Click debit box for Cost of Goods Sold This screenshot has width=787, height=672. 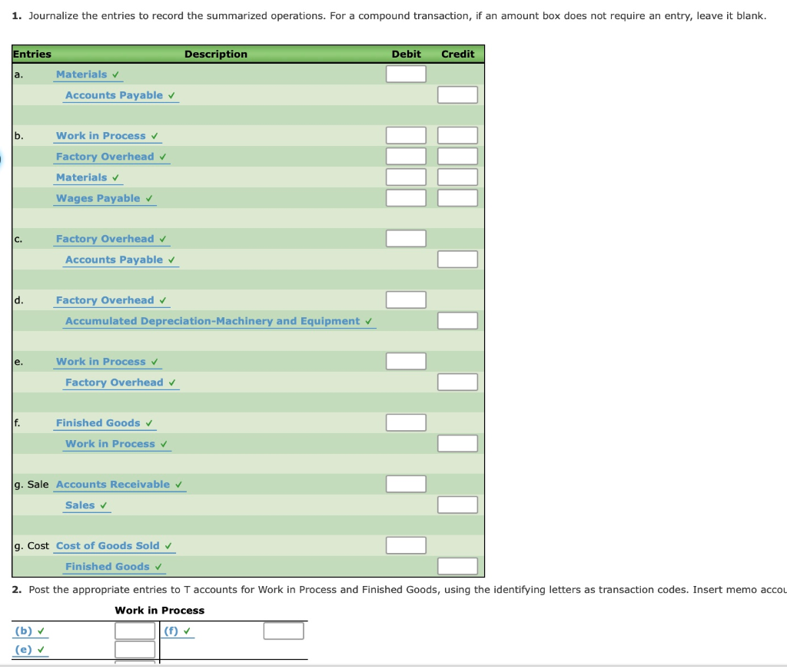click(406, 545)
